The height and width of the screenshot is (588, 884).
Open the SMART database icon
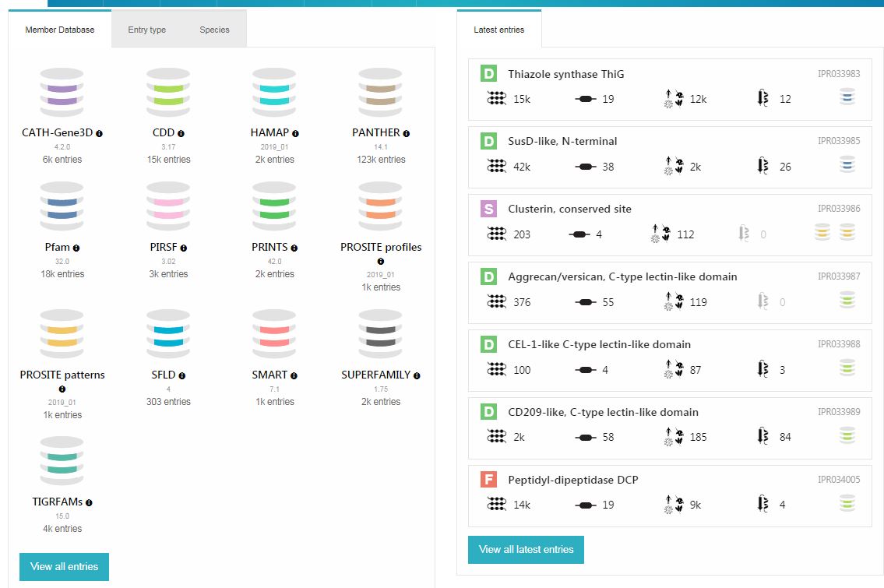click(275, 334)
